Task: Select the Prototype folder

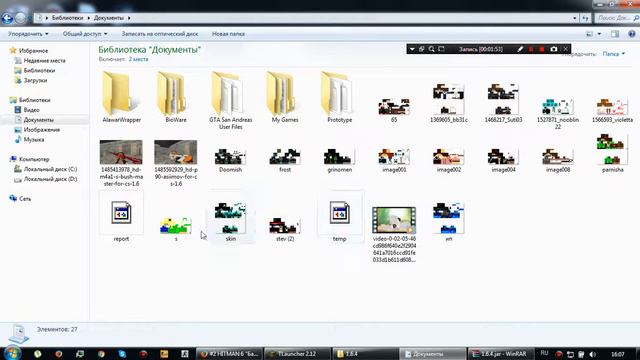Action: pyautogui.click(x=340, y=98)
